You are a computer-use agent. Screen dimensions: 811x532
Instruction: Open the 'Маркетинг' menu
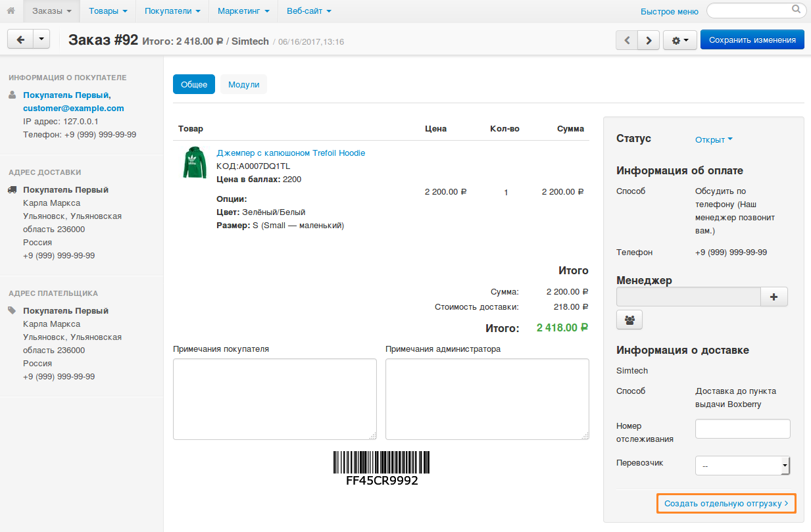243,11
